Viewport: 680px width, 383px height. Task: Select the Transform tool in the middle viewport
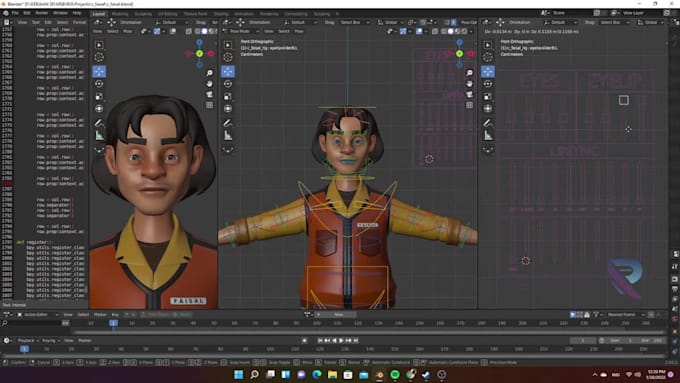click(228, 108)
